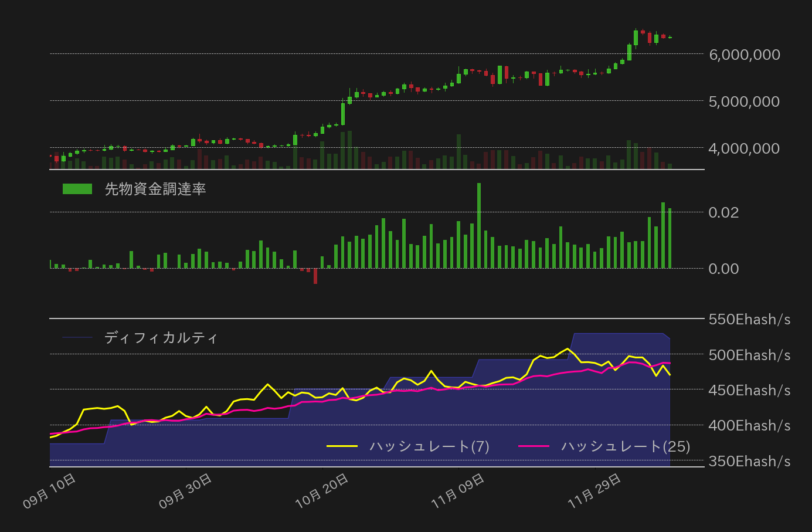This screenshot has height=532, width=812.
Task: Click the 5,000,000 price axis label
Action: click(745, 101)
